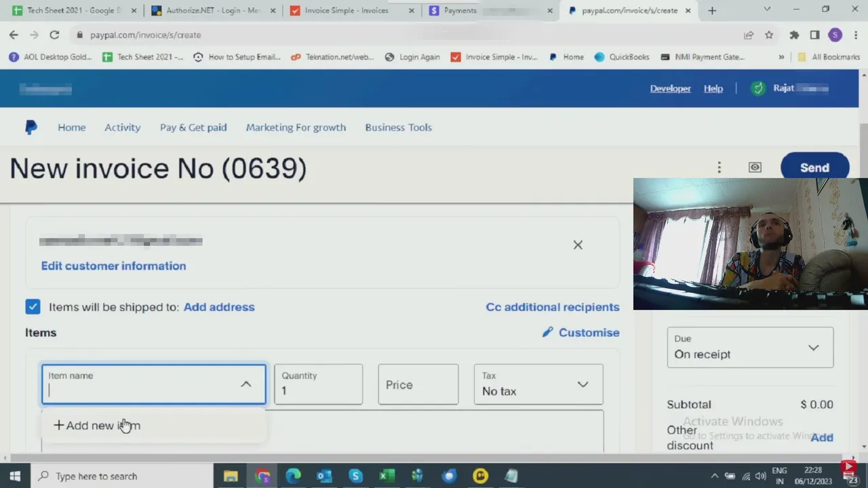Launch Microsoft Edge from the taskbar

[x=293, y=476]
